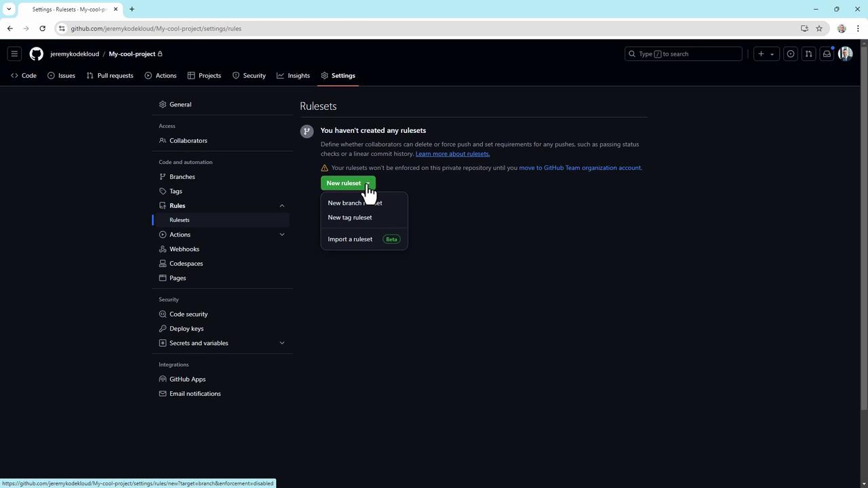868x488 pixels.
Task: Open the tab search dropdown arrow
Action: [8, 9]
